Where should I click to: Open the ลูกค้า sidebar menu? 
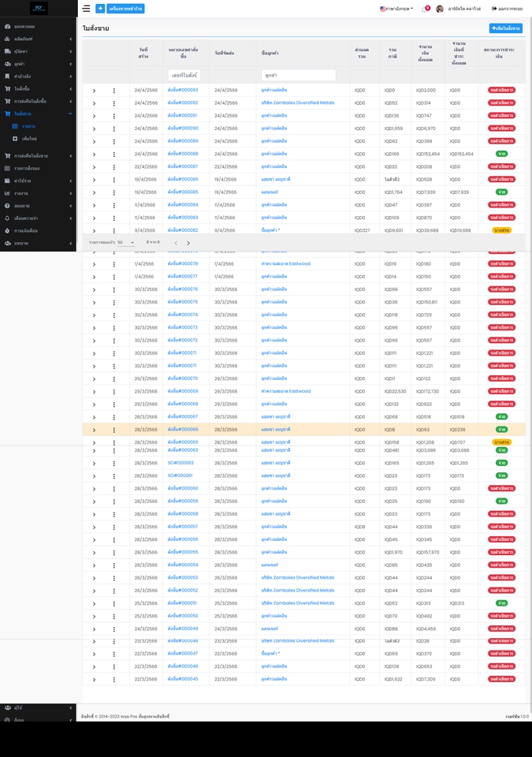(38, 64)
